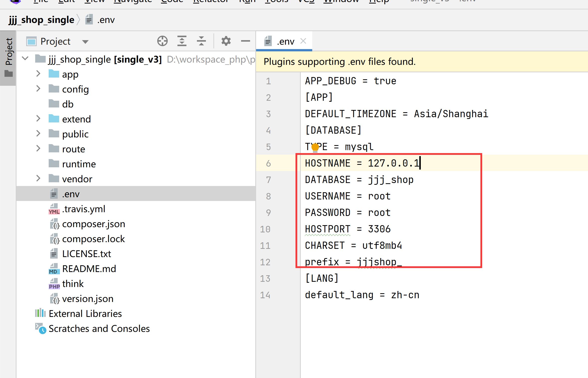Open the Project view dropdown arrow
Image resolution: width=588 pixels, height=378 pixels.
(85, 42)
